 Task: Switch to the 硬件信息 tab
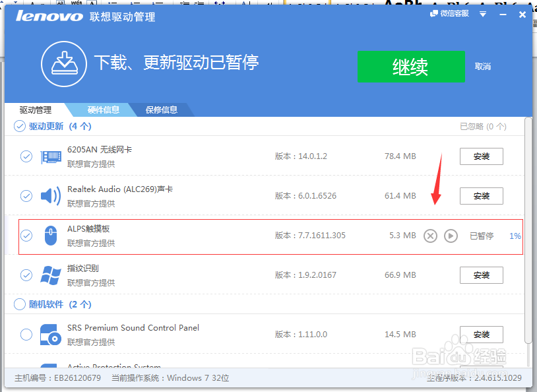(104, 110)
